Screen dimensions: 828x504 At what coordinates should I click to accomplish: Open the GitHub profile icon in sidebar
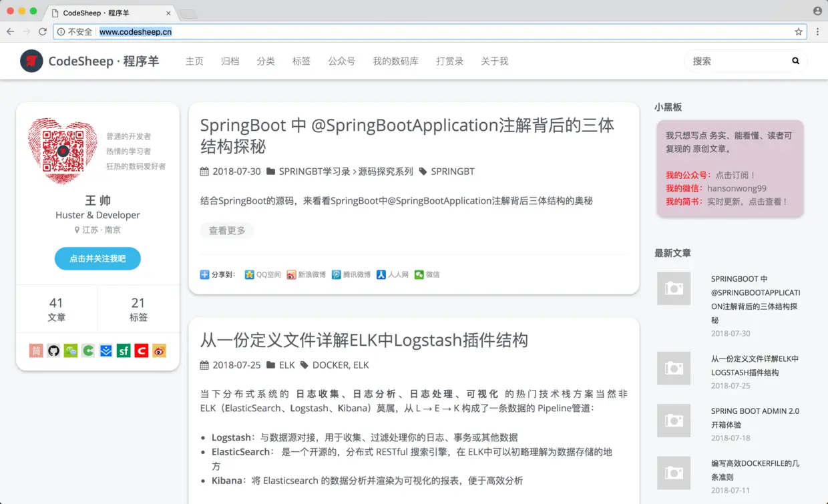[x=53, y=350]
